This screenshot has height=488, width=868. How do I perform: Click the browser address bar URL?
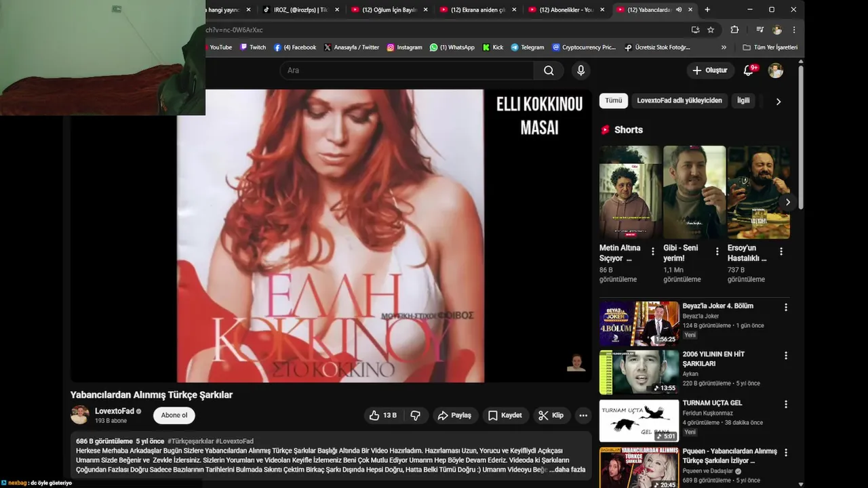(441, 30)
